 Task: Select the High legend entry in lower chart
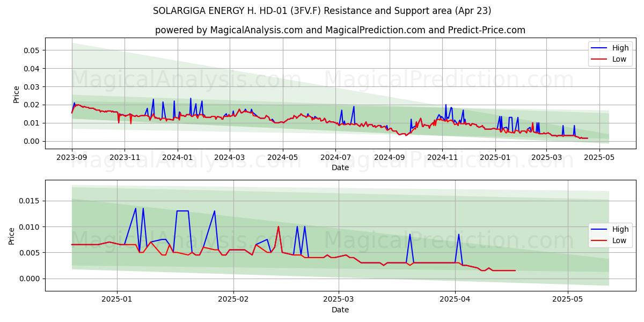(x=611, y=229)
